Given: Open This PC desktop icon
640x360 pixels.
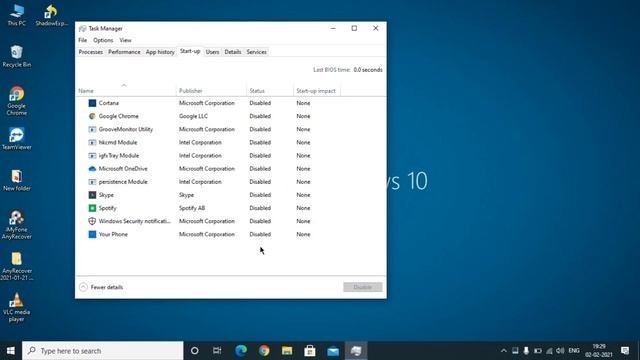Looking at the screenshot, I should [x=17, y=16].
